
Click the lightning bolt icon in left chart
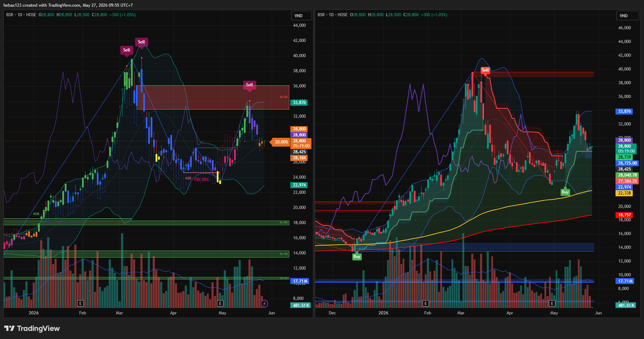264,303
